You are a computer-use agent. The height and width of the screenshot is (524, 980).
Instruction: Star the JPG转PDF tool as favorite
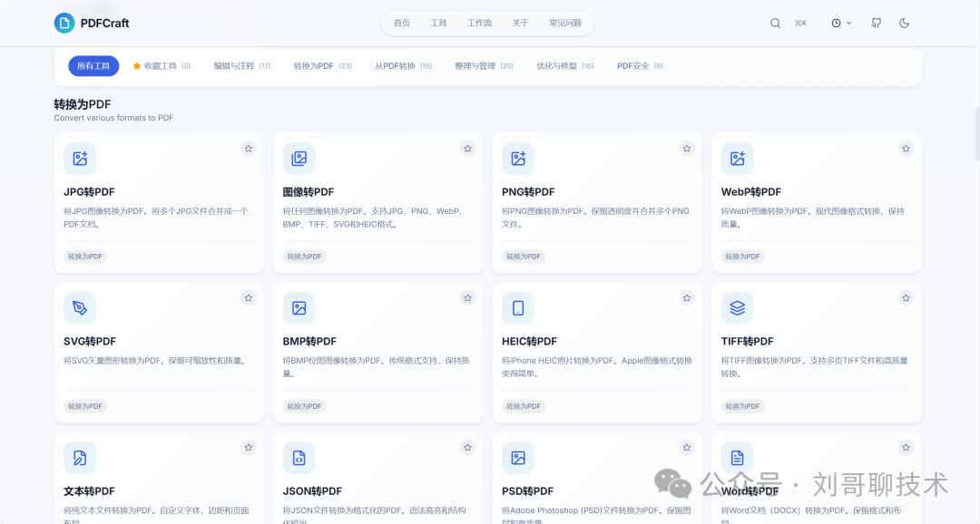(248, 148)
